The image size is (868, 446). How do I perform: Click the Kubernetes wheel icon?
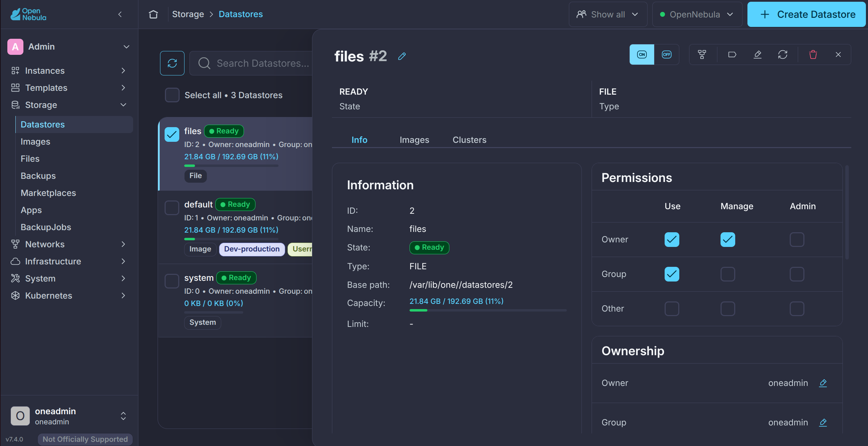15,295
